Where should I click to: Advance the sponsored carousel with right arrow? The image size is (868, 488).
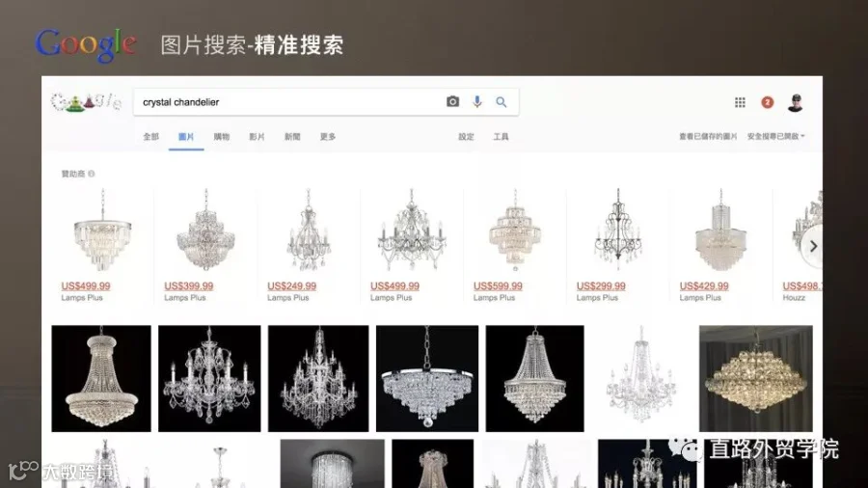813,246
